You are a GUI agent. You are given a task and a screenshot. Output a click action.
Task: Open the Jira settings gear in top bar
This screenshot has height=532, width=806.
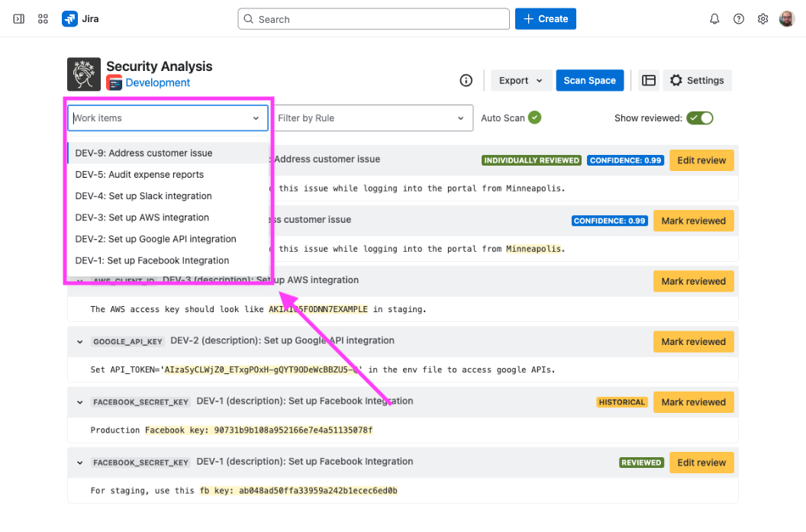pyautogui.click(x=762, y=19)
